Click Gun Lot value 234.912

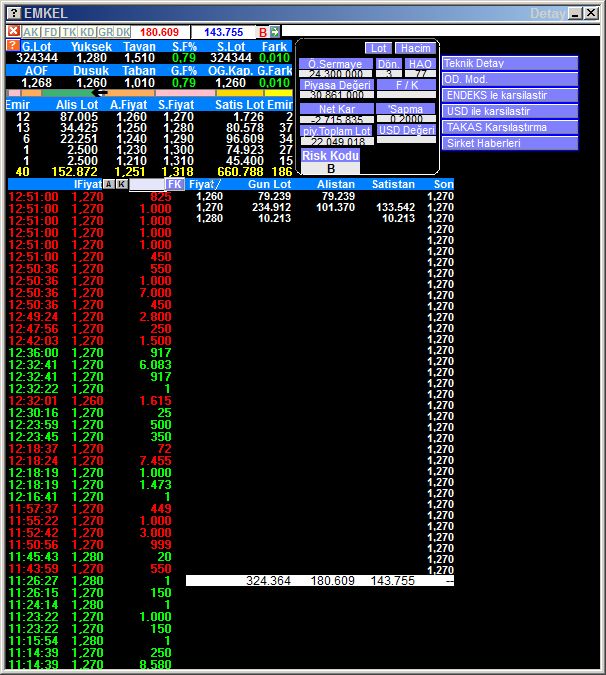pyautogui.click(x=271, y=207)
